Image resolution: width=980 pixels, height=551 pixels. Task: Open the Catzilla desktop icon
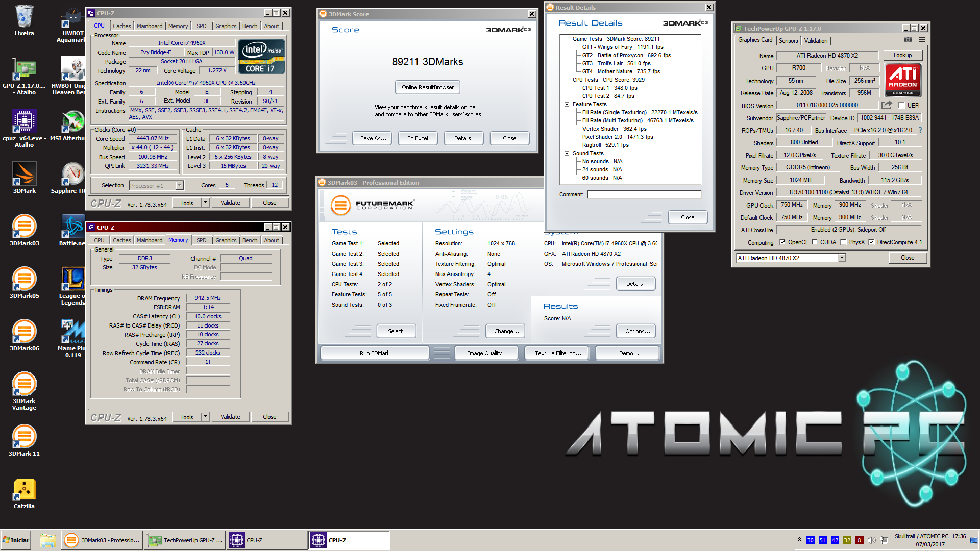[x=24, y=493]
